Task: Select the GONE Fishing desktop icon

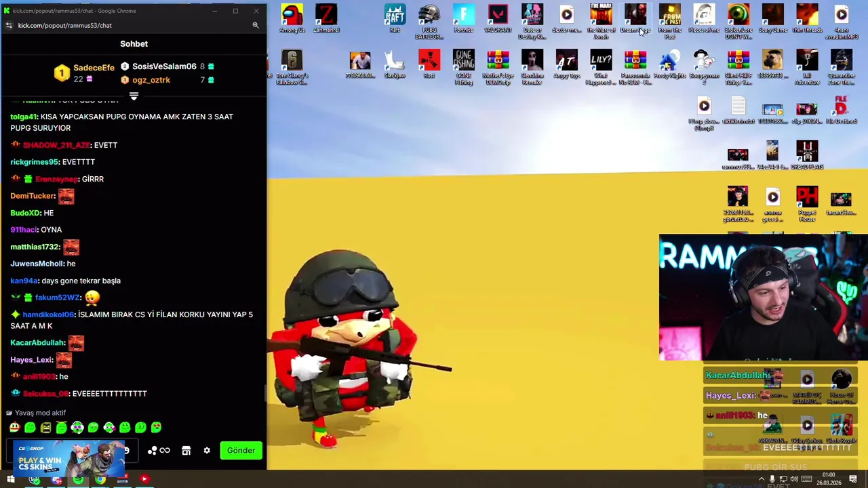Action: pyautogui.click(x=464, y=67)
